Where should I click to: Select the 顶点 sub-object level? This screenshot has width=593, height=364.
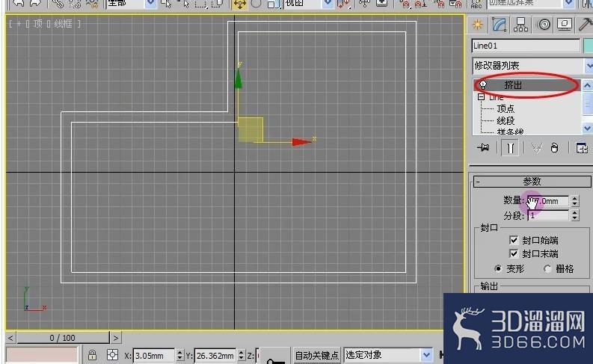pos(506,109)
